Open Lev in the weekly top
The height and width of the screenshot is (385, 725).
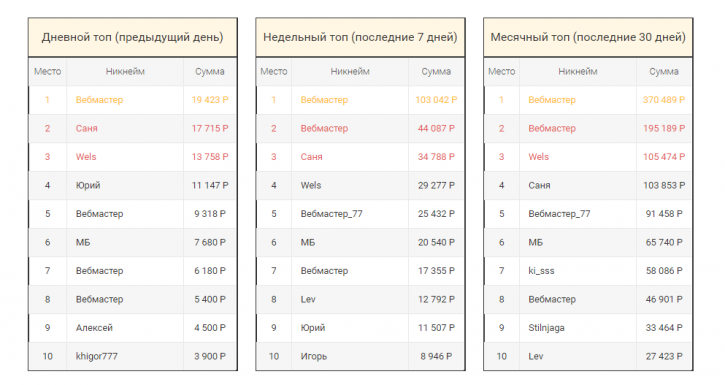[x=308, y=299]
